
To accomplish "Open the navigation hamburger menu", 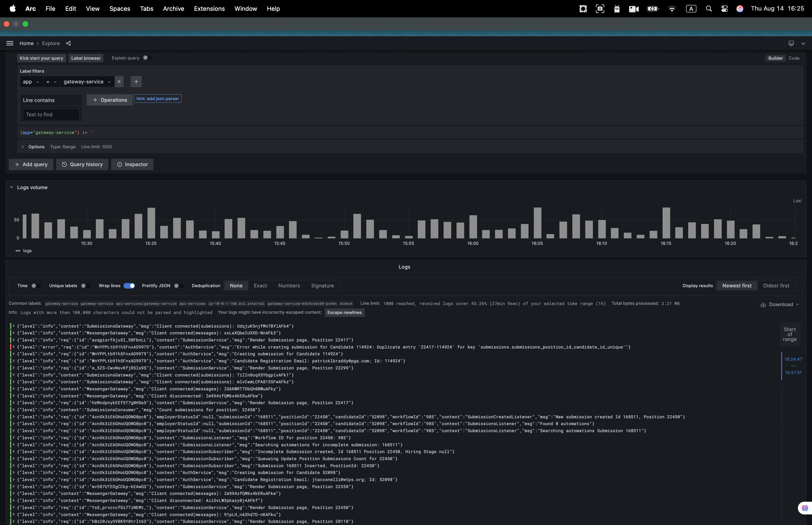I will tap(10, 43).
